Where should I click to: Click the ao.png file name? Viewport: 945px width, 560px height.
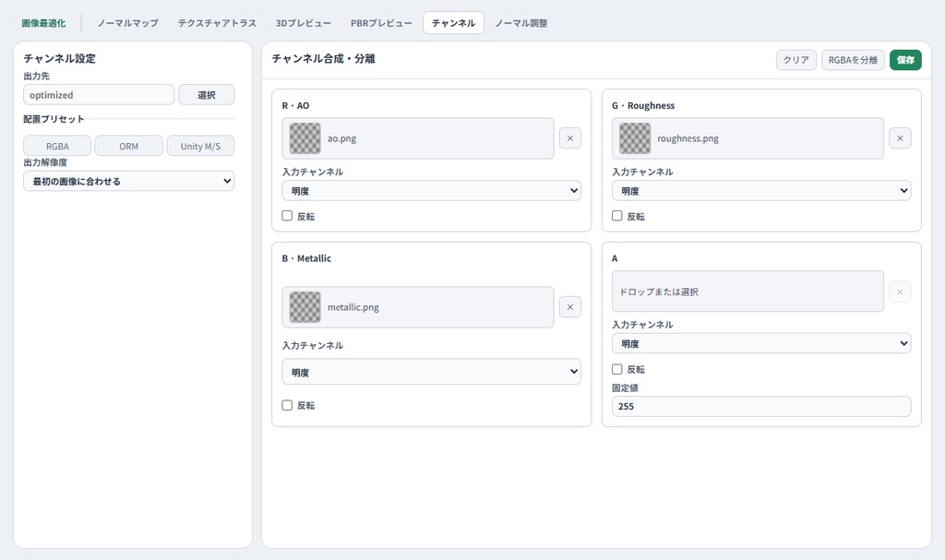pos(341,138)
